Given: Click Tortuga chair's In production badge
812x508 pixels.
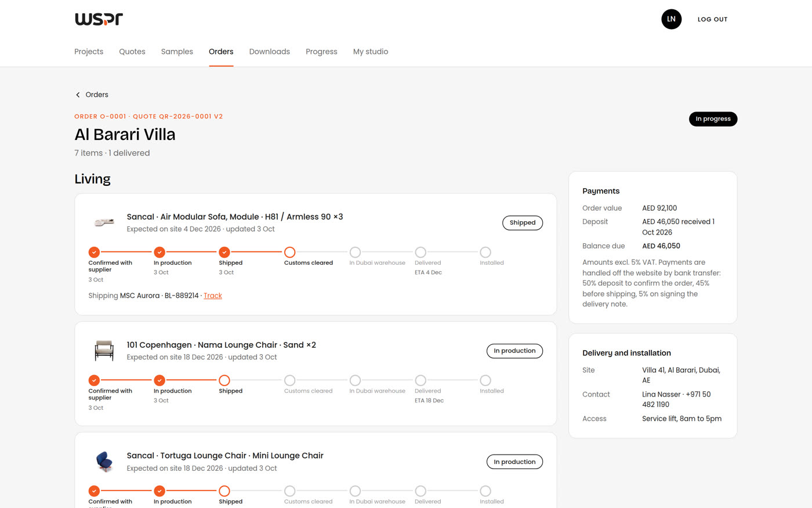Looking at the screenshot, I should coord(514,462).
